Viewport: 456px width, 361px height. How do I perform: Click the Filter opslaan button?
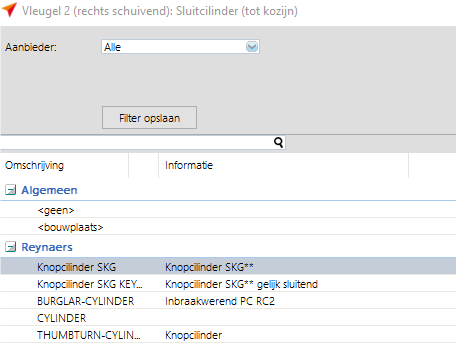(x=149, y=118)
